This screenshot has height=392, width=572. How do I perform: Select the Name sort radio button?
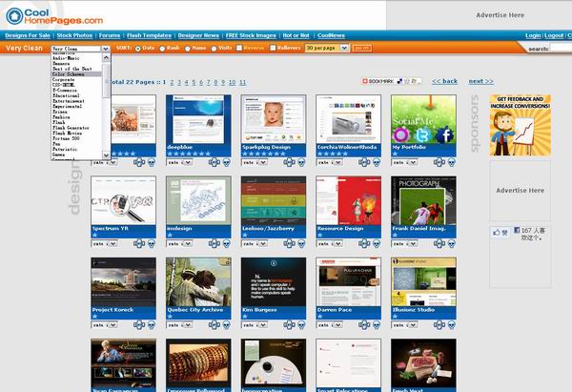coord(188,49)
